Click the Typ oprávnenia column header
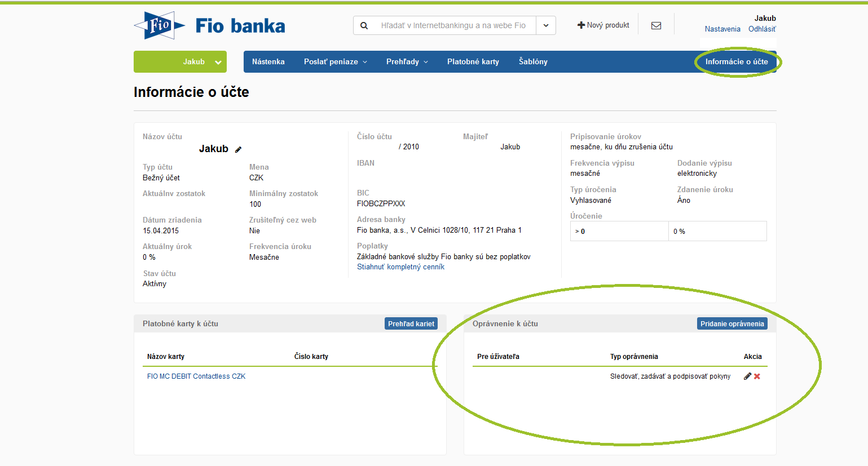 pos(634,356)
